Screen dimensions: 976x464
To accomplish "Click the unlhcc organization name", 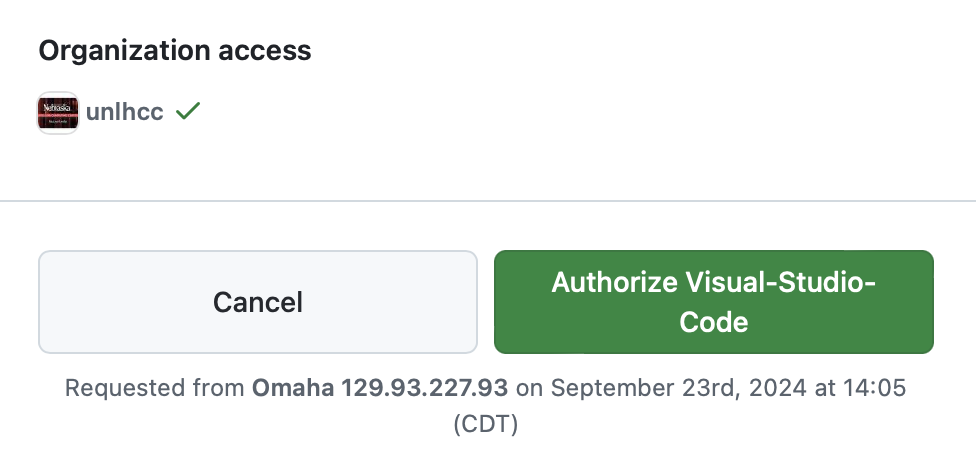I will point(125,113).
